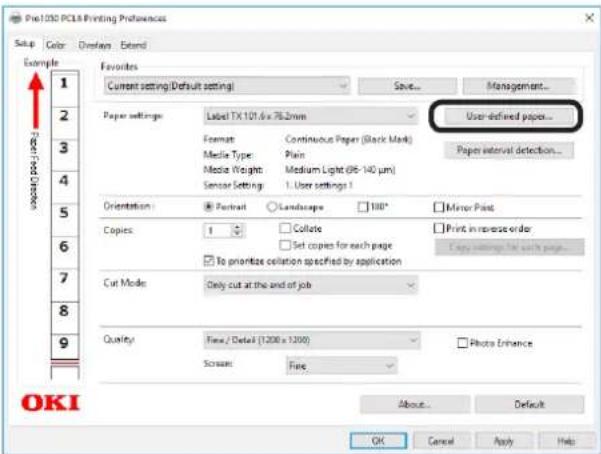Image resolution: width=601 pixels, height=454 pixels.
Task: Click the User-defined paper button
Action: (x=508, y=116)
